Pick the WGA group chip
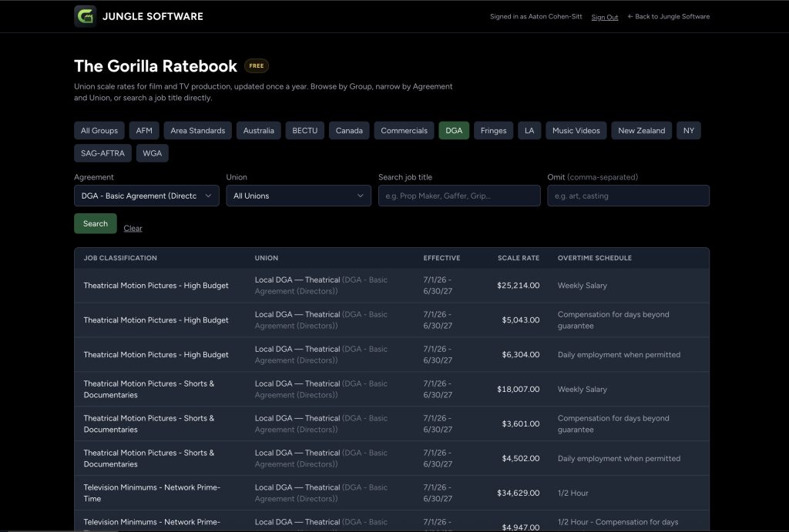This screenshot has width=789, height=532. (153, 153)
